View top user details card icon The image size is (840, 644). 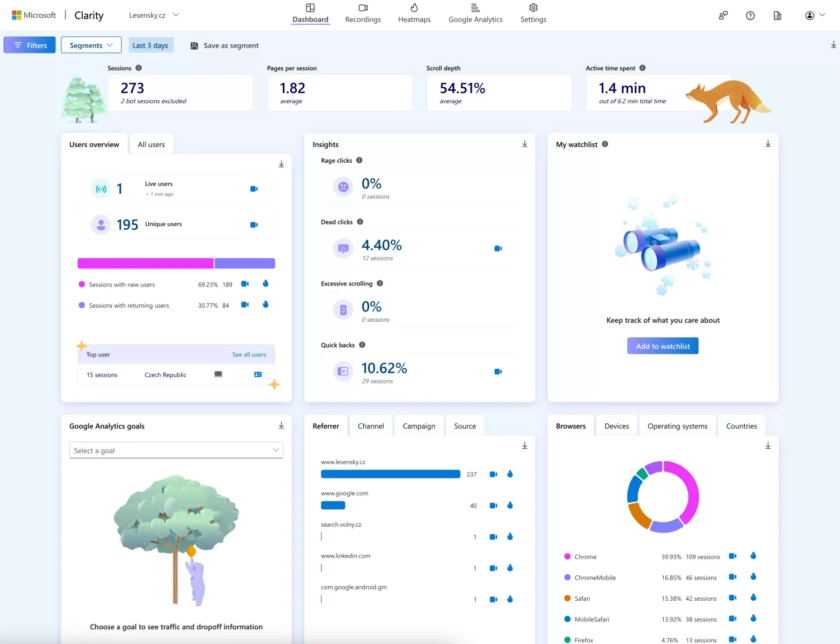click(x=258, y=374)
